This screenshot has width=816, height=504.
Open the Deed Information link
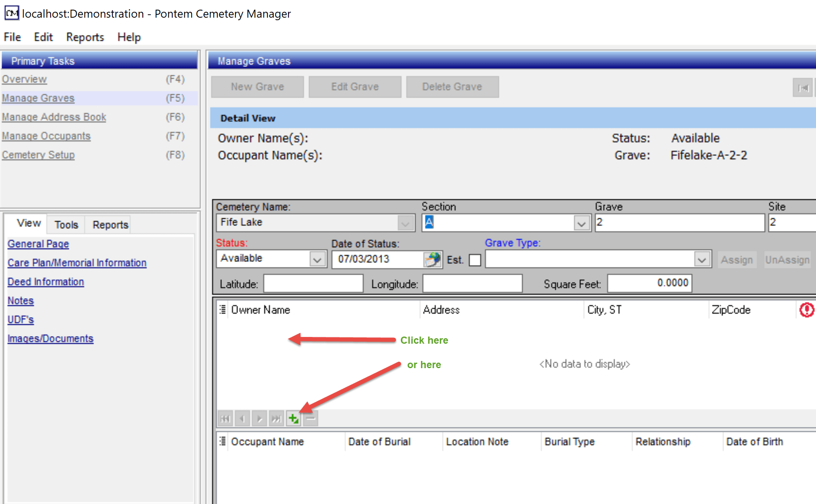coord(45,282)
